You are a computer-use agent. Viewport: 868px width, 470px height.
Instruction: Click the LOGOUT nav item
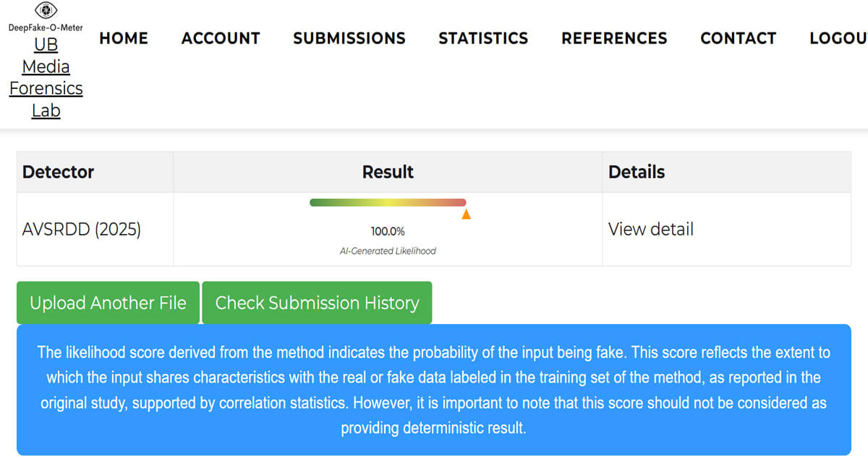click(x=839, y=38)
